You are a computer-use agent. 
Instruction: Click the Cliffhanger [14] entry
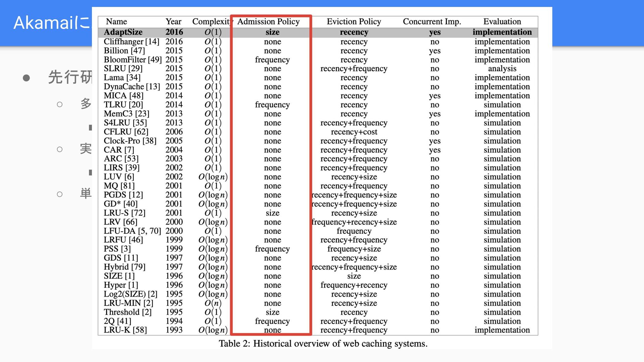[x=131, y=42]
